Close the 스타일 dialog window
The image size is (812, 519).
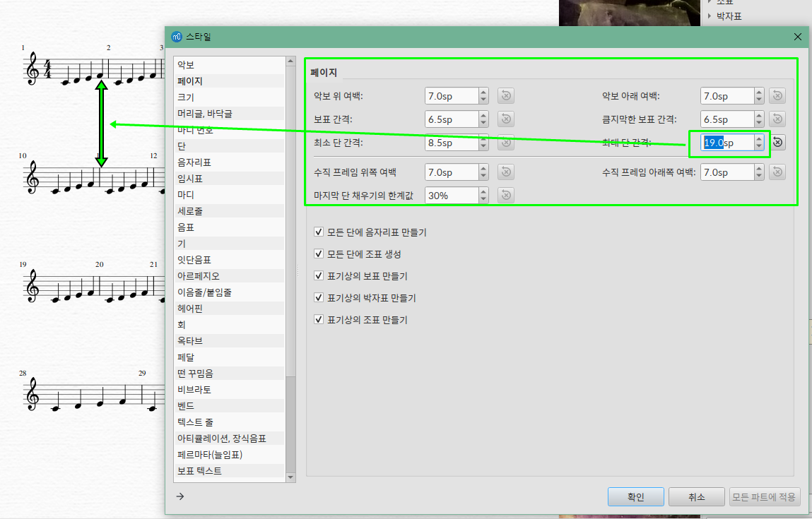click(x=797, y=37)
